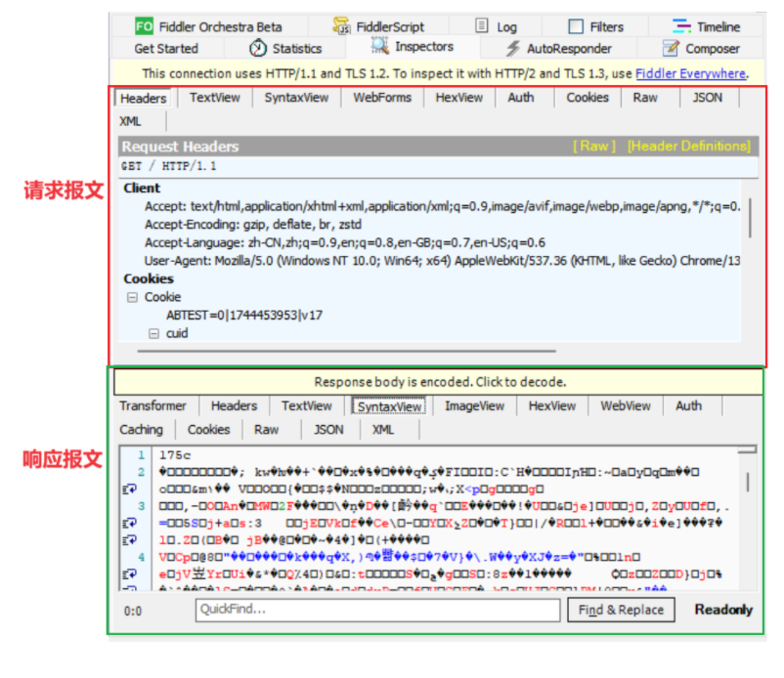Switch to the Get Started tab
The image size is (784, 678).
coord(166,49)
